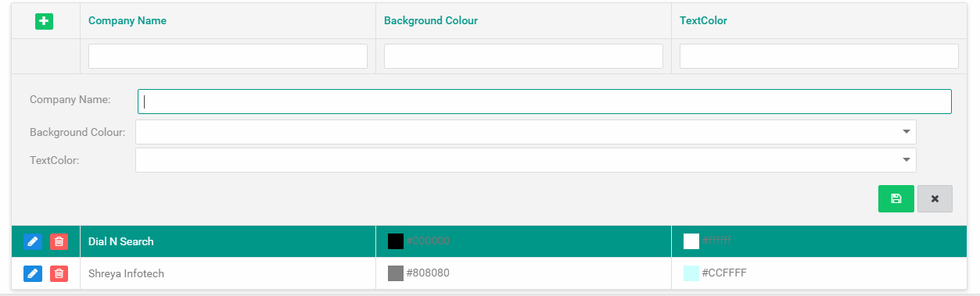Click the black #000000 colour swatch

click(396, 241)
